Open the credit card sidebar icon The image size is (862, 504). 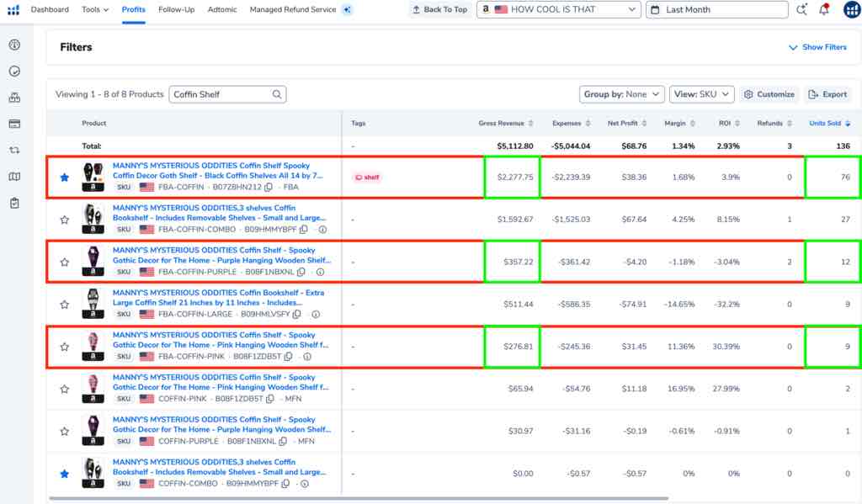[15, 124]
